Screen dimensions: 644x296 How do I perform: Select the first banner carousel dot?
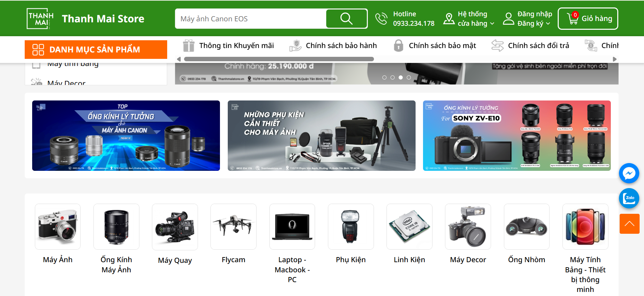[x=384, y=77]
